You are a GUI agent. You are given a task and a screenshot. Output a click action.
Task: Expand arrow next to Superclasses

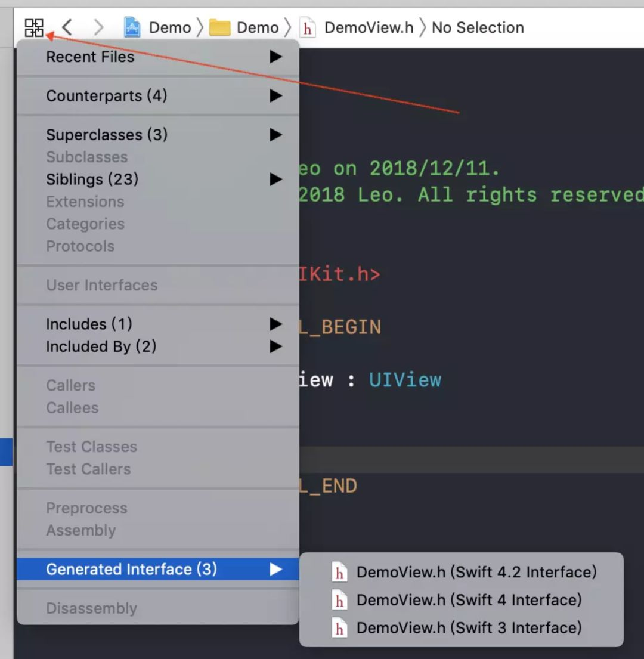(x=275, y=135)
